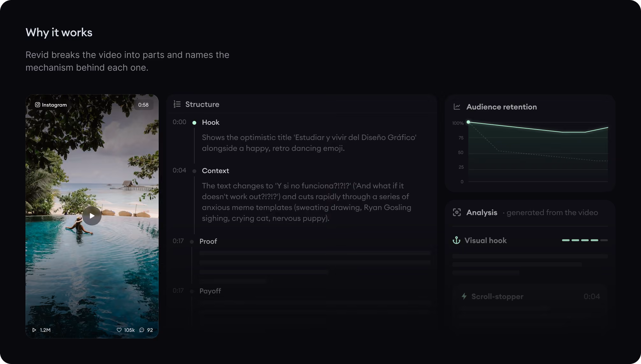641x364 pixels.
Task: Play the Instagram video preview
Action: coord(92,216)
